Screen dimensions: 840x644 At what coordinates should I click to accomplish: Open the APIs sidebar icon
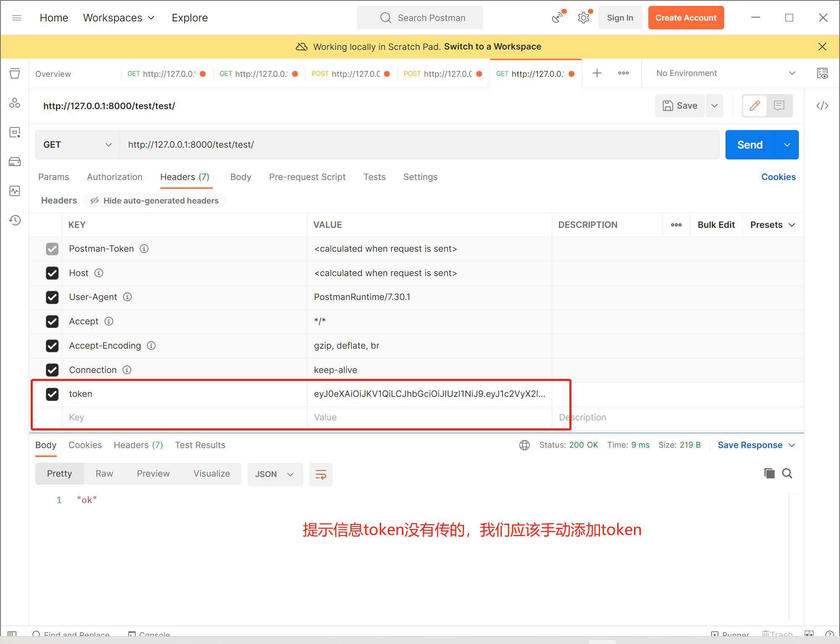tap(15, 103)
